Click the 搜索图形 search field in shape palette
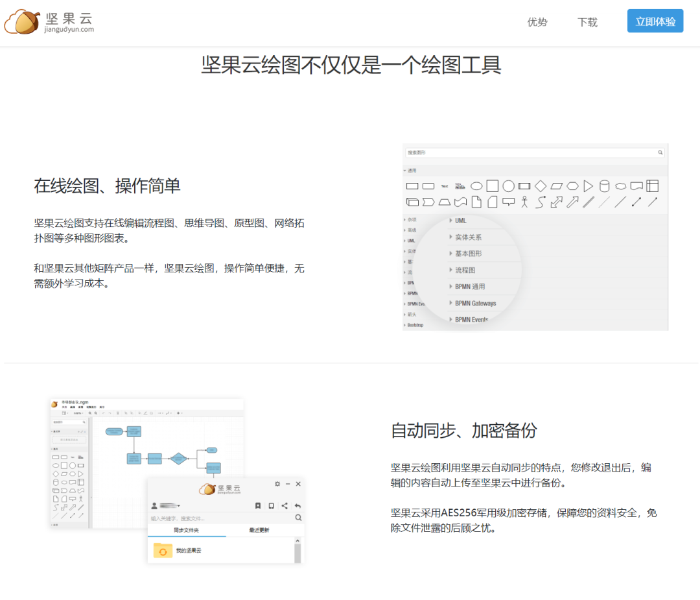 tap(534, 153)
